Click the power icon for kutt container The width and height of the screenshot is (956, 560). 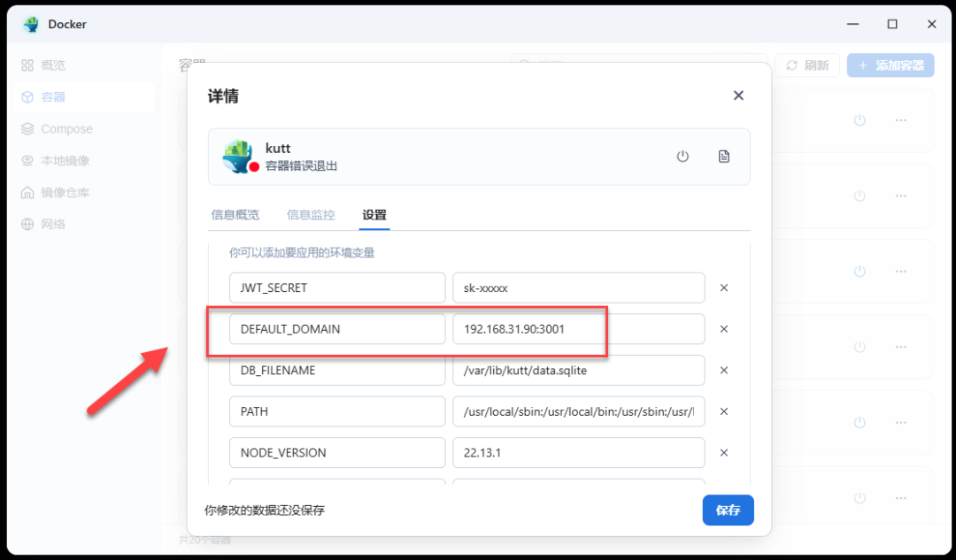pos(682,156)
